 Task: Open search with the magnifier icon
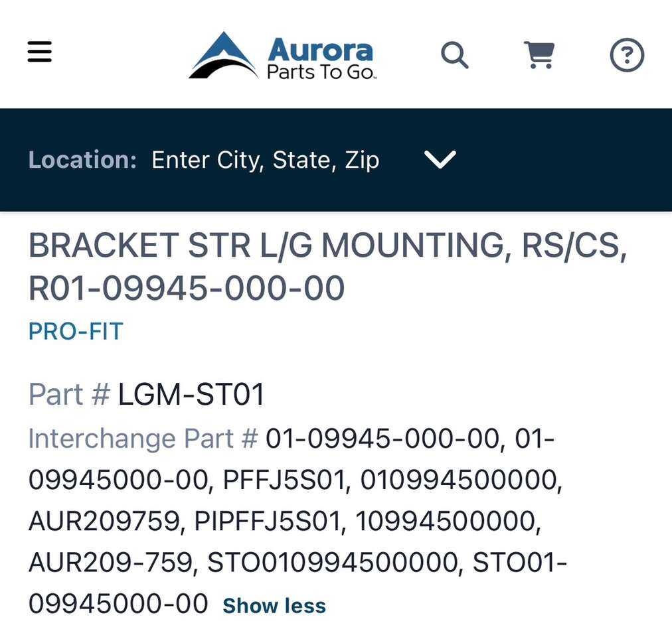click(455, 55)
